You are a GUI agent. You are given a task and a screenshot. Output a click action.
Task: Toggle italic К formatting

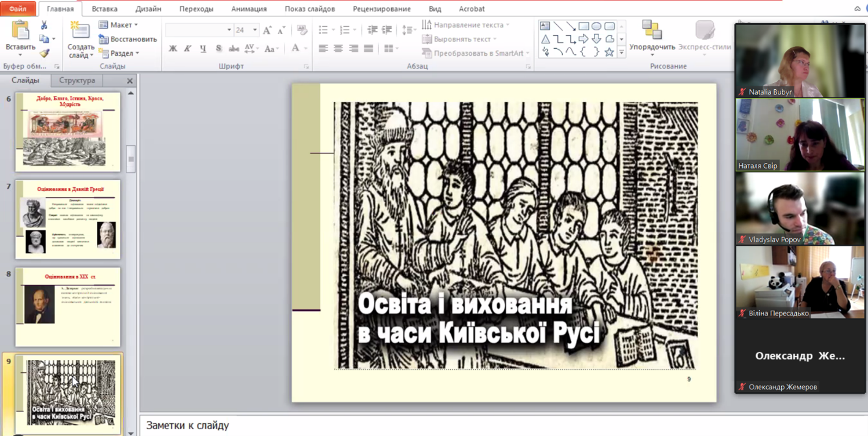[188, 49]
